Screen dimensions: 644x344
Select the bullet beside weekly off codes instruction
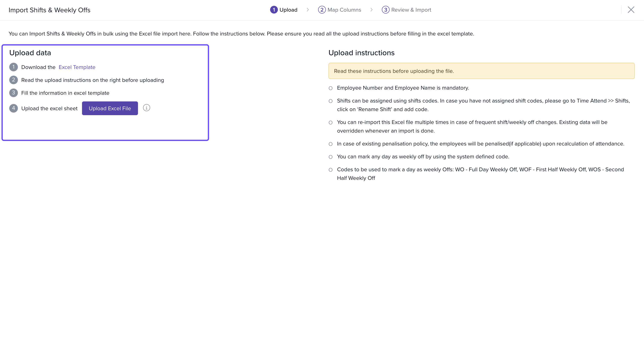[331, 170]
